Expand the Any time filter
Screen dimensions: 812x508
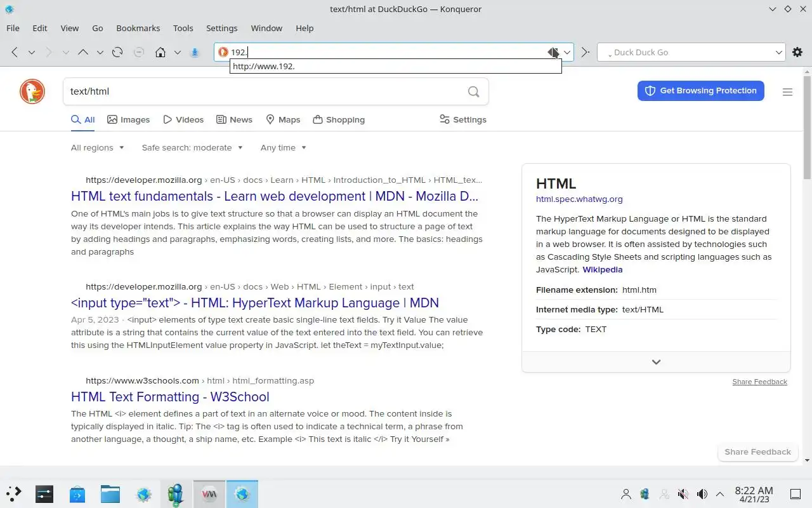[284, 147]
